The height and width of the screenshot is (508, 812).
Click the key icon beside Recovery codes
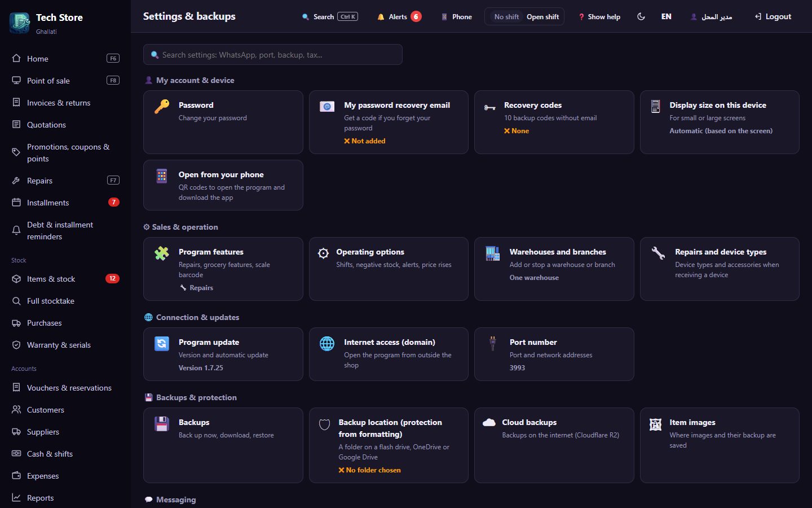pos(489,107)
